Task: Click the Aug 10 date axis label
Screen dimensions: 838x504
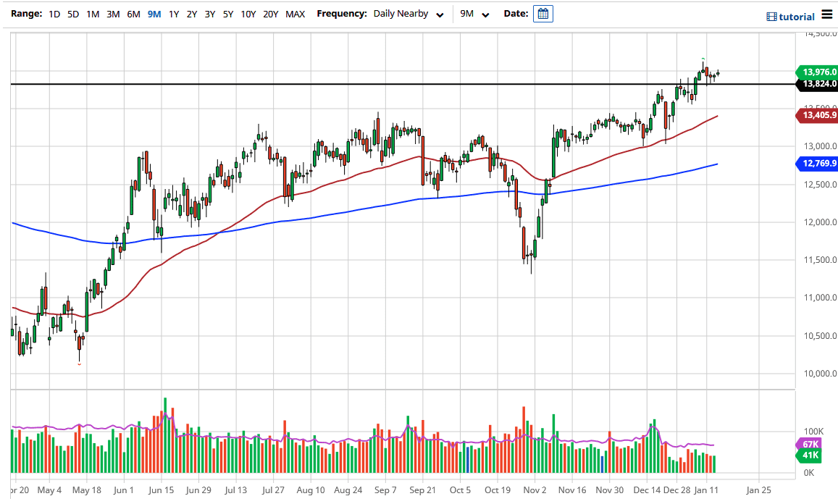Action: click(x=311, y=490)
